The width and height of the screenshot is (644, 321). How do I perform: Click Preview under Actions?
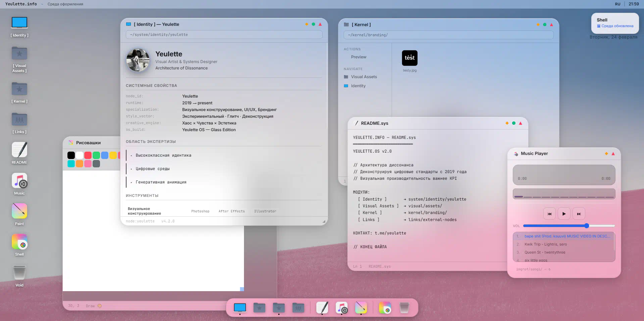click(x=358, y=57)
